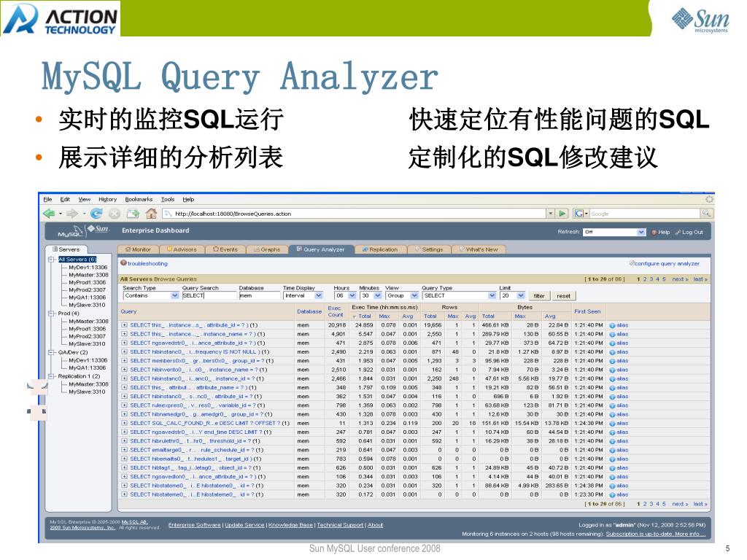747x560 pixels.
Task: Collapse the QA/Dev (2) tree node
Action: [51, 352]
